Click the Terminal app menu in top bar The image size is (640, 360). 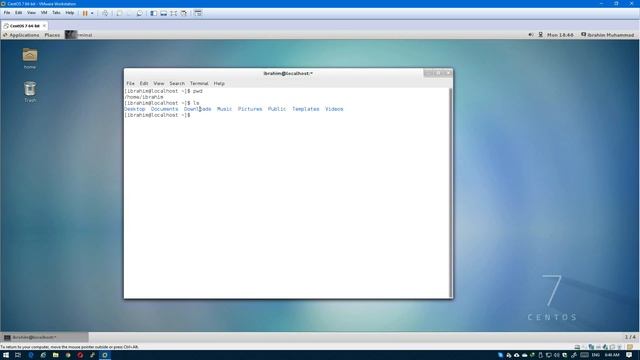tap(79, 35)
